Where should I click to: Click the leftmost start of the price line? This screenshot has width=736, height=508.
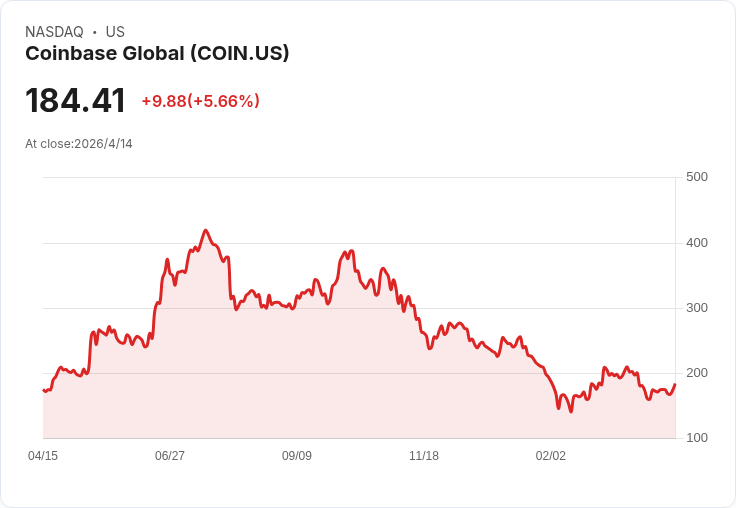coord(43,390)
